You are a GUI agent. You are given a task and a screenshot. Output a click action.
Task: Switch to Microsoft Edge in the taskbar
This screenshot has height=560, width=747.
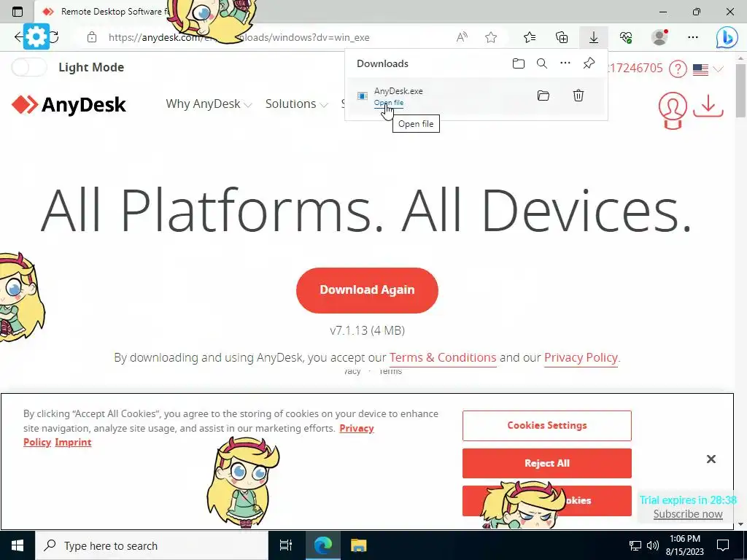click(322, 545)
